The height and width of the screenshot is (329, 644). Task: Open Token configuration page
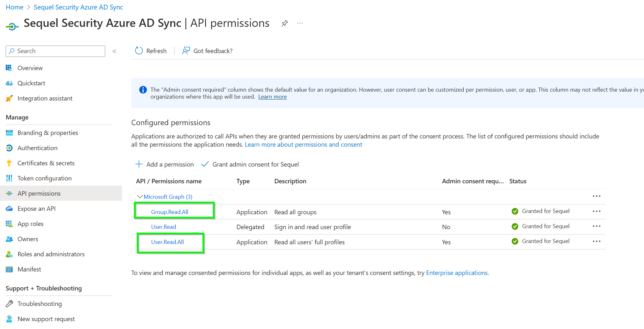45,178
